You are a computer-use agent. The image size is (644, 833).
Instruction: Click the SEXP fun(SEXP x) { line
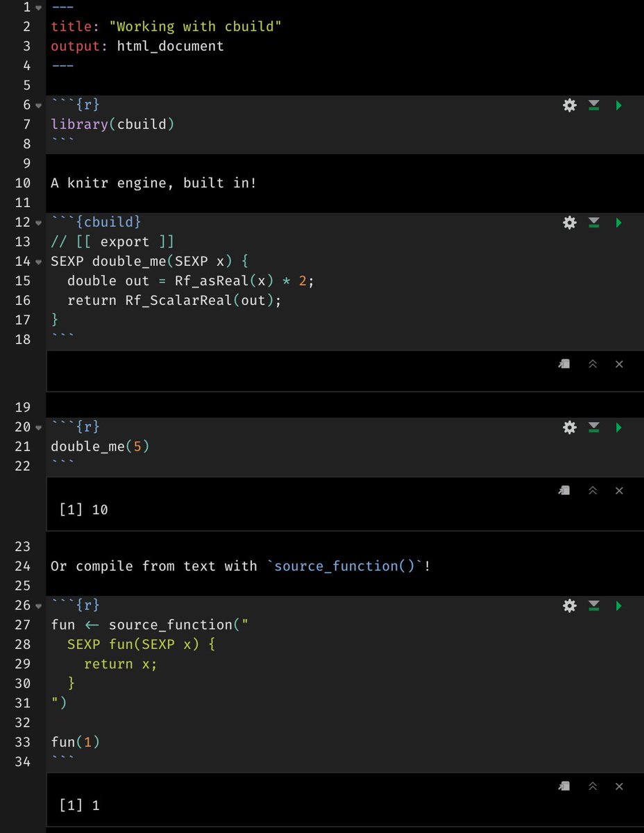coord(142,644)
